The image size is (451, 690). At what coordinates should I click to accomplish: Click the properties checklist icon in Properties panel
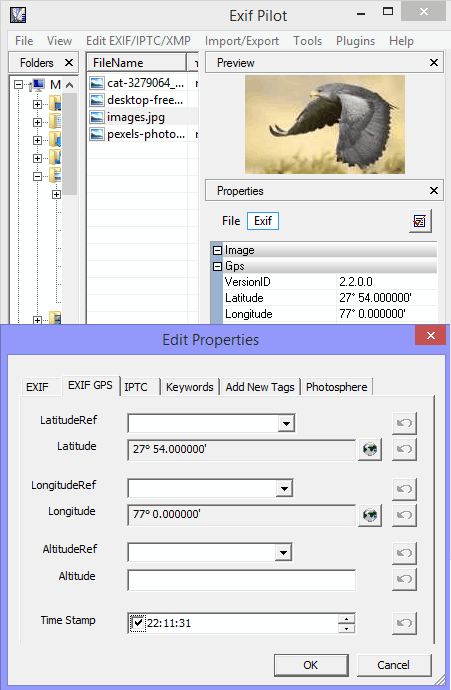tap(420, 221)
